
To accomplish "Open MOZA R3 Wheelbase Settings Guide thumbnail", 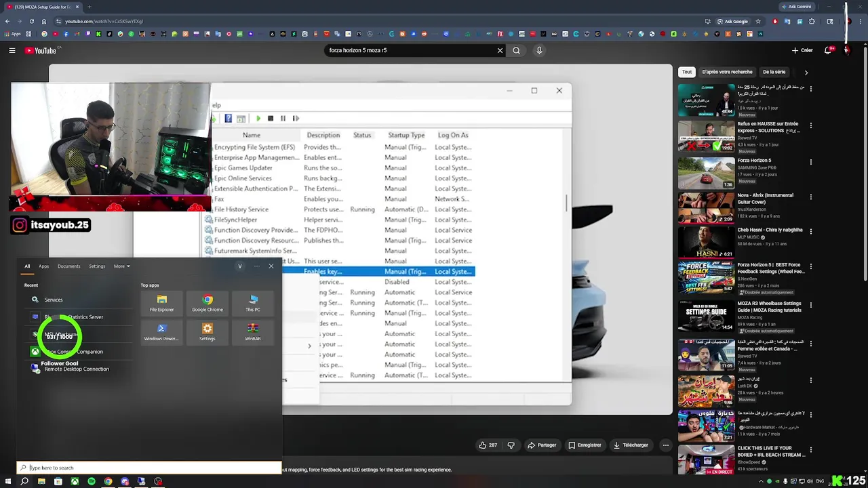I will click(x=706, y=316).
